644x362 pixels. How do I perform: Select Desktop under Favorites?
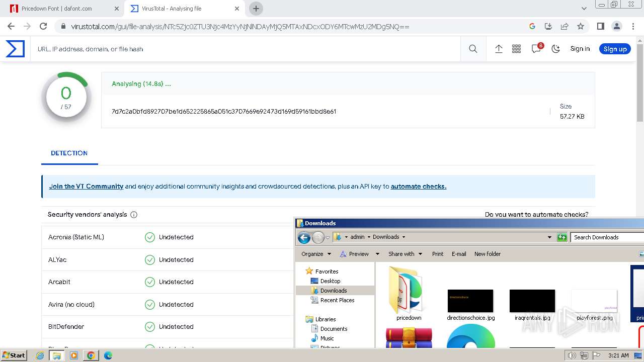point(330,281)
